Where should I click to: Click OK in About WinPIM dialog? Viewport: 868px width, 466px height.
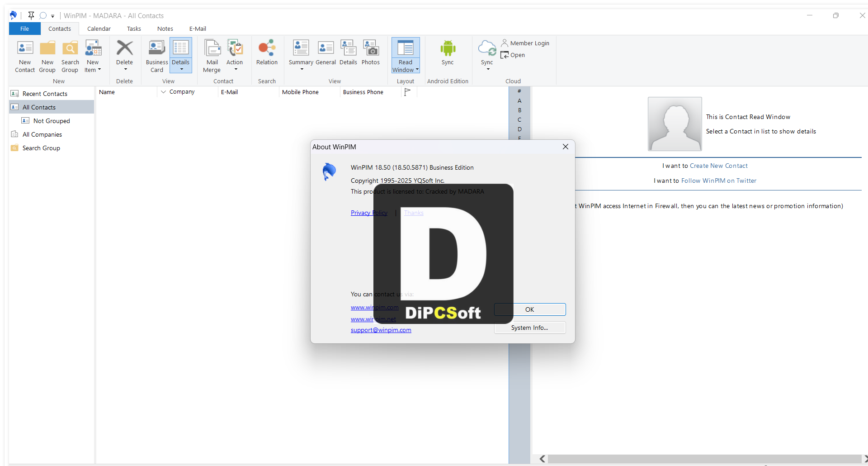(530, 309)
